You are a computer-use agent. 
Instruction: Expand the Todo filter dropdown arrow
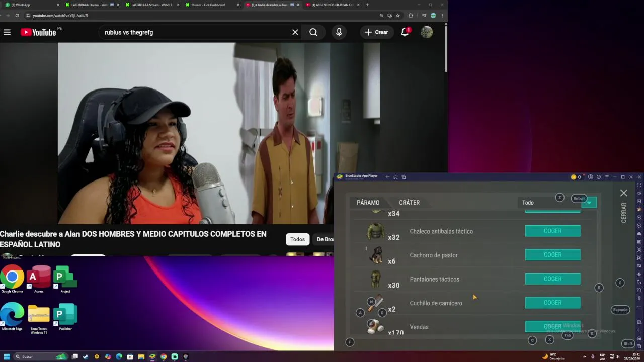point(589,203)
